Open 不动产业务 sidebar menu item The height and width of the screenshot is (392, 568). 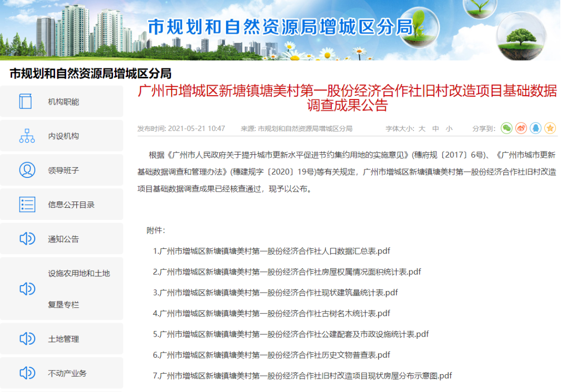(x=62, y=373)
